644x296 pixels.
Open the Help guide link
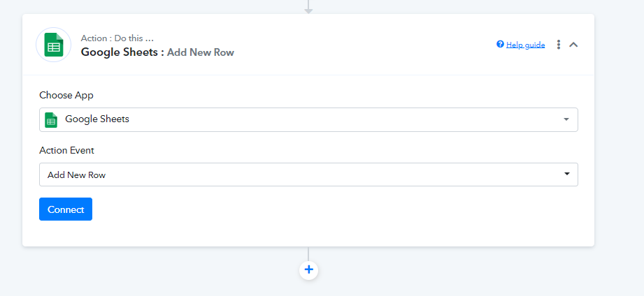pyautogui.click(x=525, y=45)
